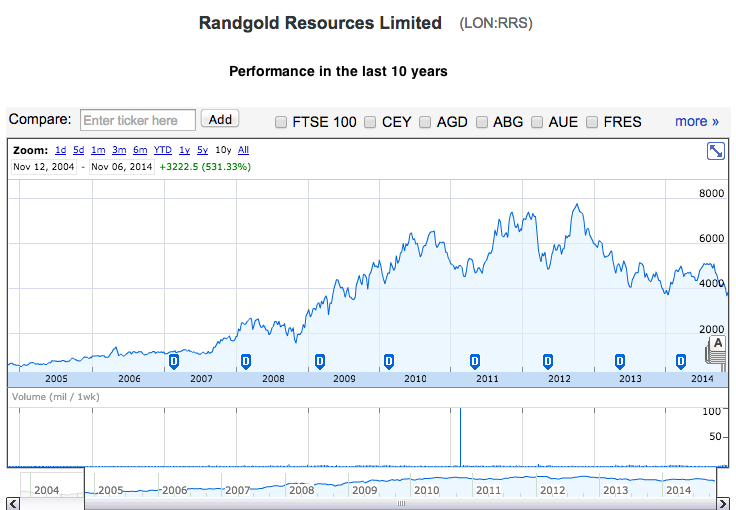This screenshot has width=736, height=510.
Task: Click the dividend marker under 2012
Action: point(547,360)
